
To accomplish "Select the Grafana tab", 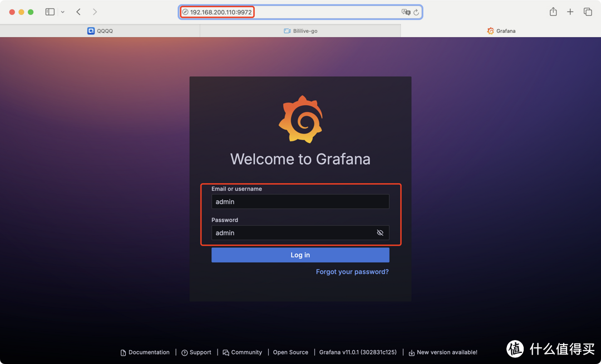I will pyautogui.click(x=501, y=31).
